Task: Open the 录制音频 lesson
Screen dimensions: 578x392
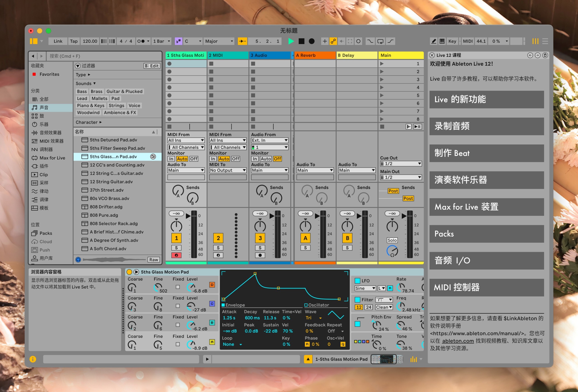Action: pos(486,126)
